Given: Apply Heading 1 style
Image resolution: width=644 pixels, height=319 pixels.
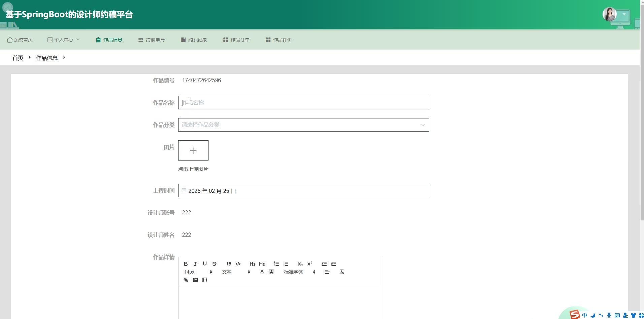Looking at the screenshot, I should click(x=252, y=264).
